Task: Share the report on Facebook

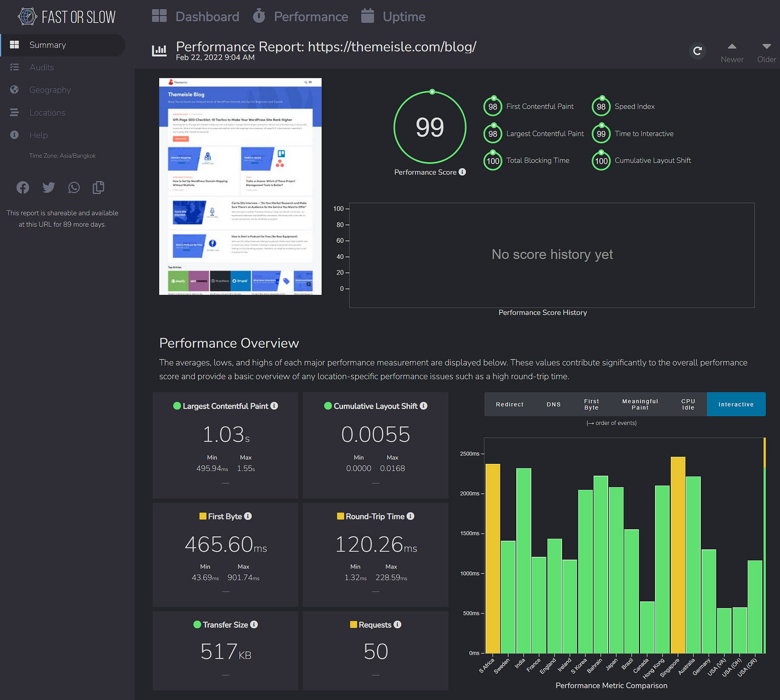Action: 22,187
